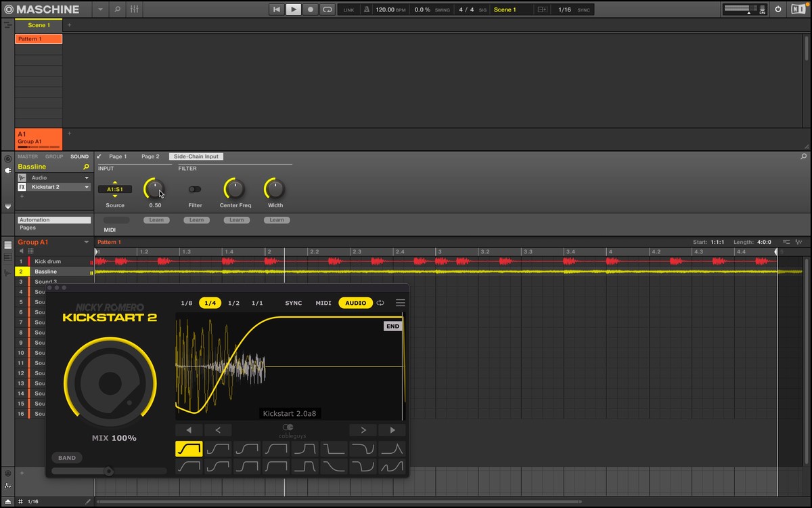Toggle the BAND button in Kickstart

coord(67,458)
